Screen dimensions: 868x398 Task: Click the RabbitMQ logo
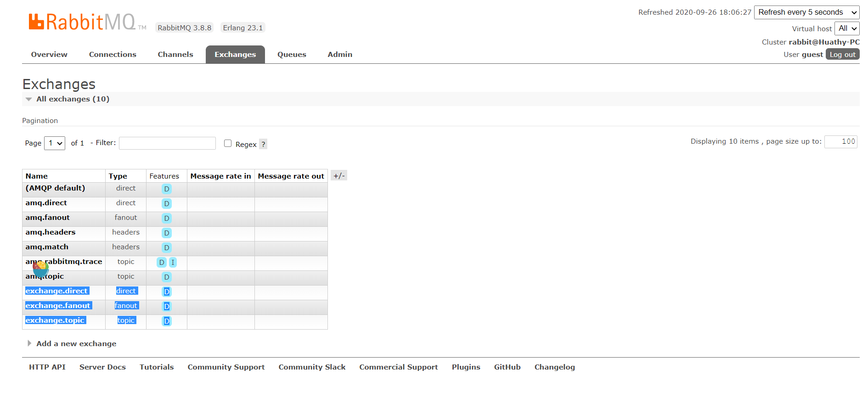click(87, 22)
